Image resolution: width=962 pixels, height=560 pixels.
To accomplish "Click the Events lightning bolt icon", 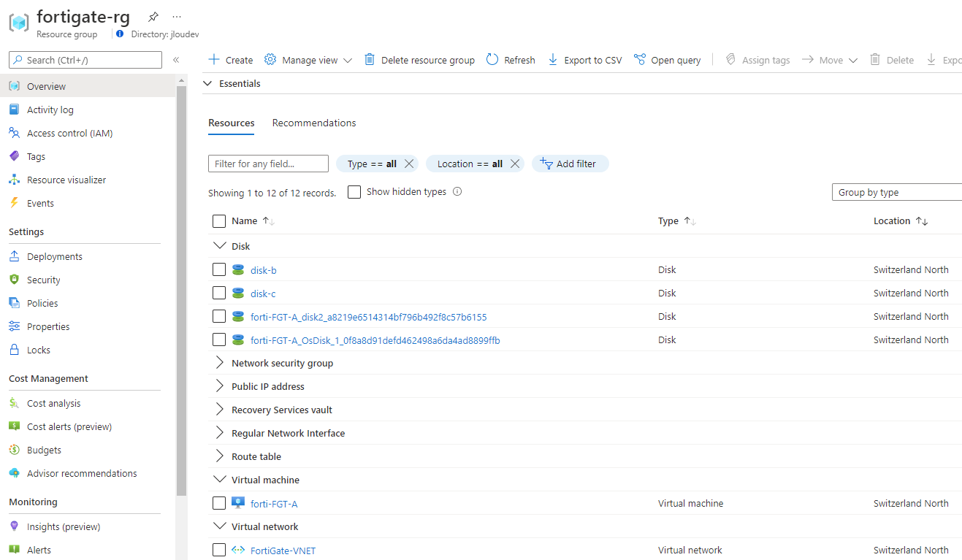I will pyautogui.click(x=14, y=203).
